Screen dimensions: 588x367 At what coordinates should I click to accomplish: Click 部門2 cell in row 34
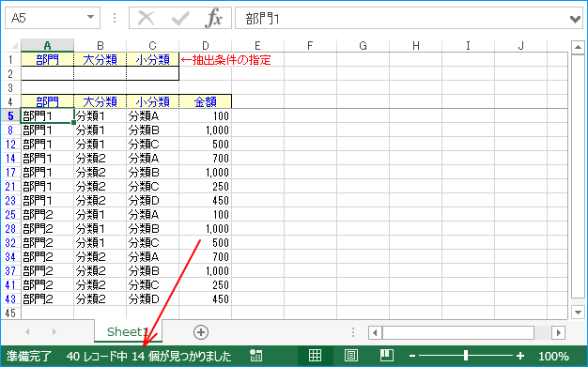(x=48, y=257)
